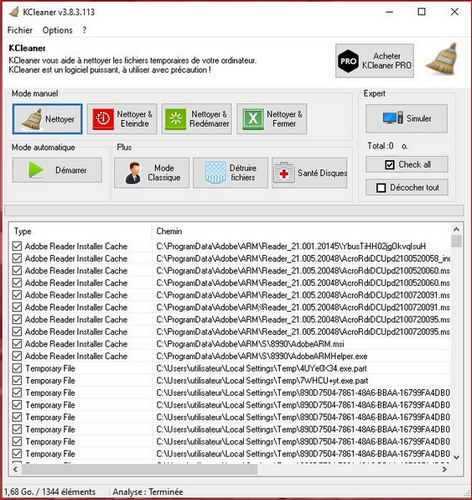Click the KCleaner title bar icon

(14, 12)
